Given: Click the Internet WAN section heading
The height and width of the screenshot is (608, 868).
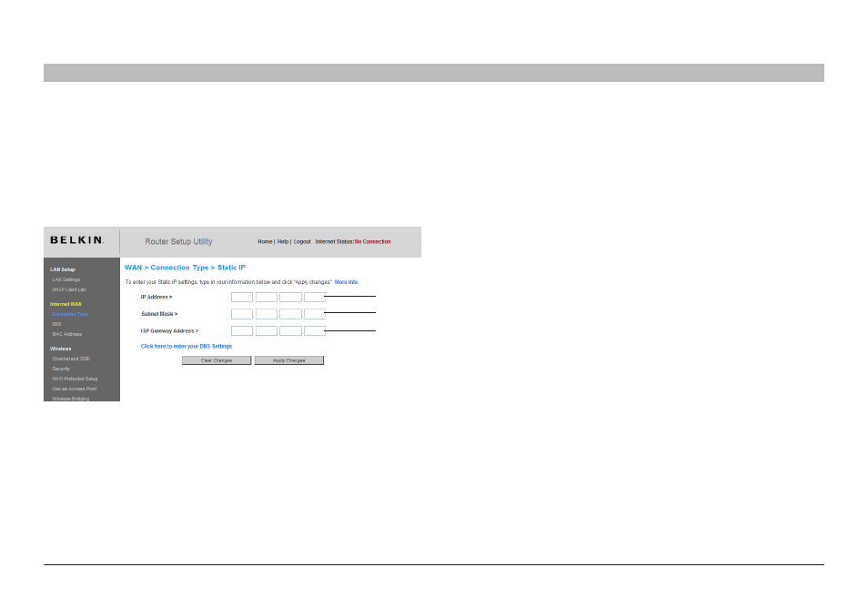Looking at the screenshot, I should click(66, 304).
